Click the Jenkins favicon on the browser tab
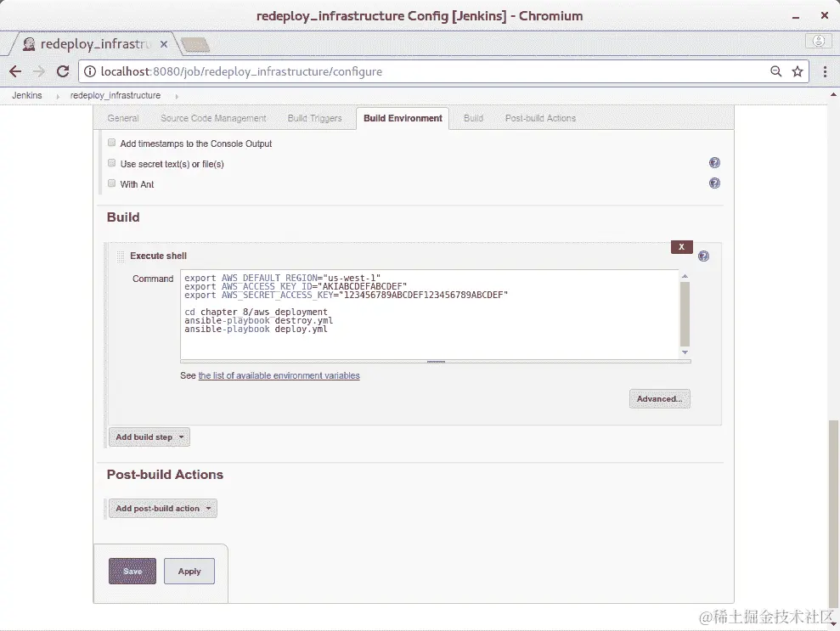 [29, 44]
